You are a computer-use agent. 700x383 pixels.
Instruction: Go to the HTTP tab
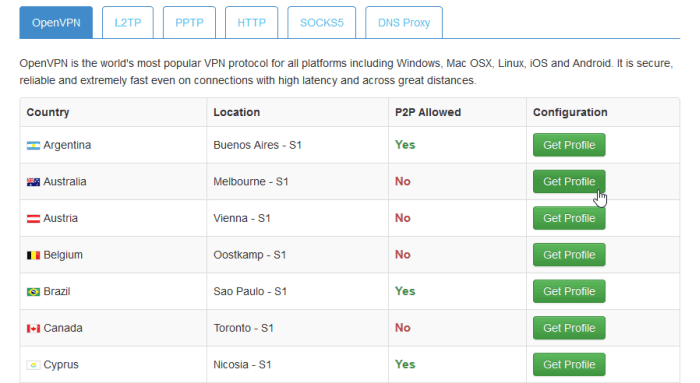click(x=251, y=22)
